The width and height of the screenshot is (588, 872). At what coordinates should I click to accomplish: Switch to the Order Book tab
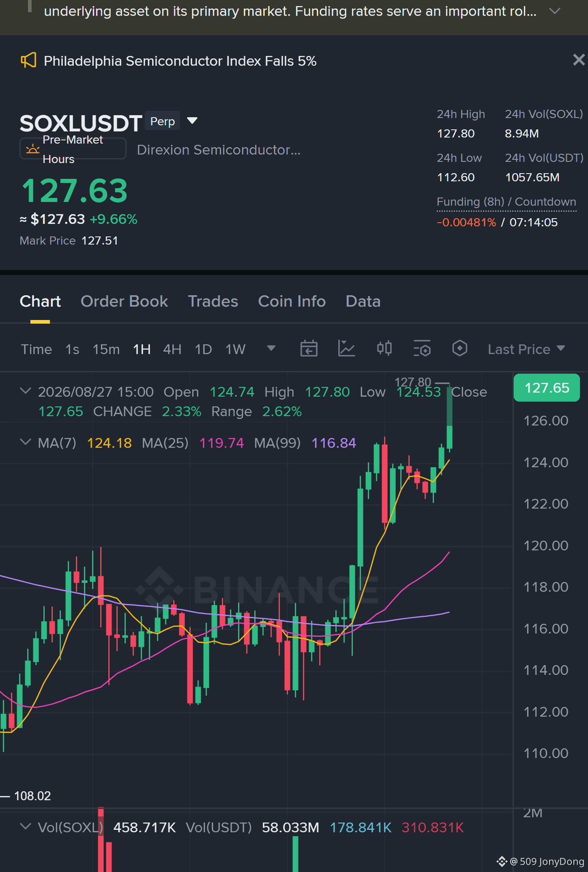tap(124, 301)
